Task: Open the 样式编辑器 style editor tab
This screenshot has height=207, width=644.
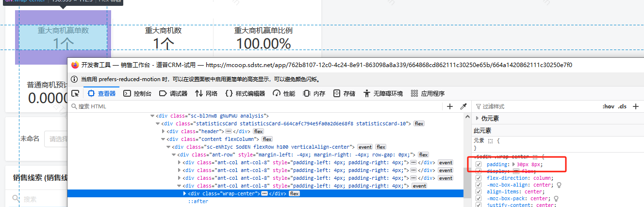Action: 245,93
